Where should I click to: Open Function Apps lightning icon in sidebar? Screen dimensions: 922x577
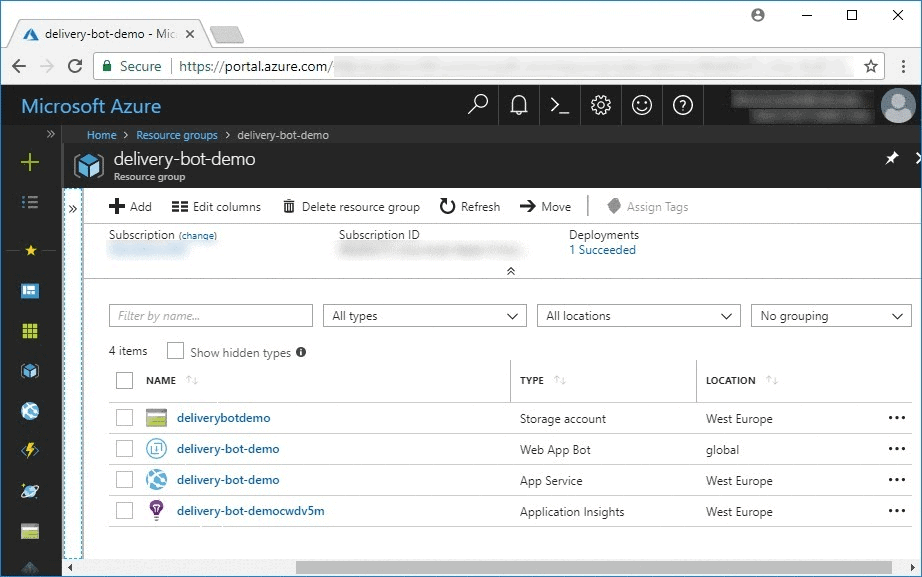click(x=30, y=451)
